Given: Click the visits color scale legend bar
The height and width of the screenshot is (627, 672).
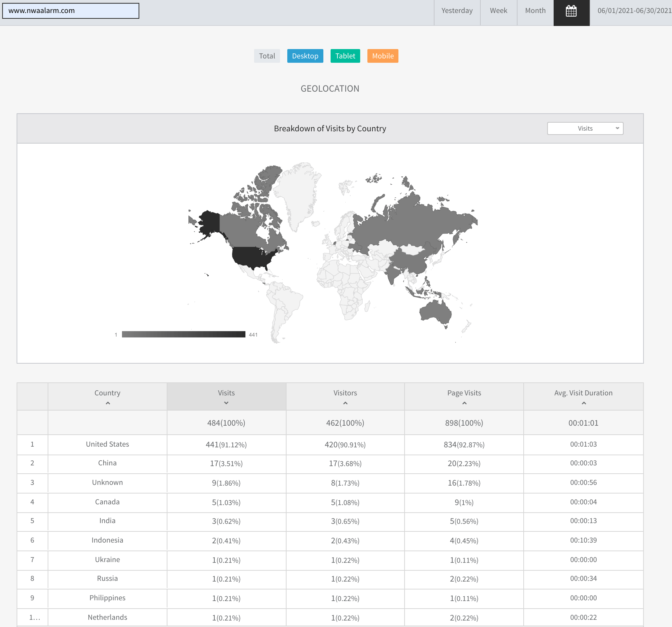Looking at the screenshot, I should point(183,334).
